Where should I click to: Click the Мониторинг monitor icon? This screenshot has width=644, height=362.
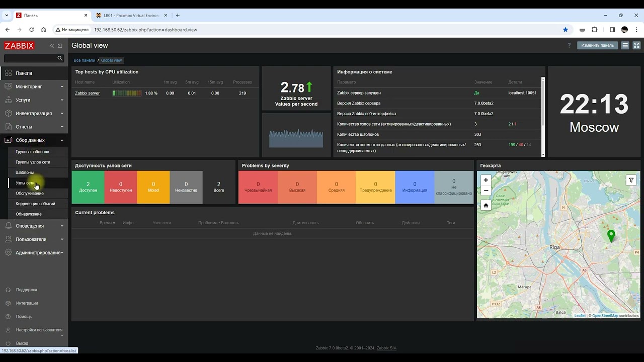click(x=8, y=86)
